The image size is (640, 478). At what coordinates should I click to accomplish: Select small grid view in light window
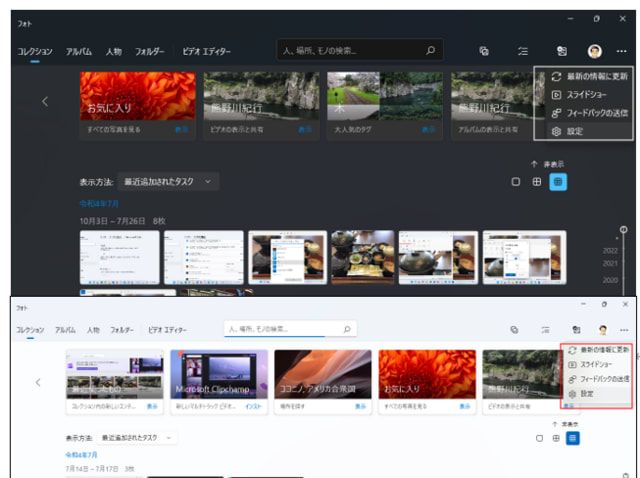[573, 437]
